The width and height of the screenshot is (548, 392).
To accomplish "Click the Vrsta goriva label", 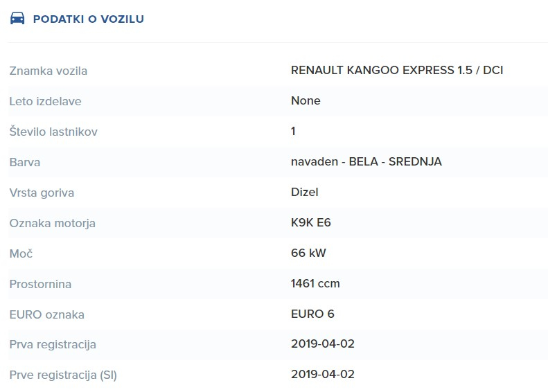I will coord(42,193).
